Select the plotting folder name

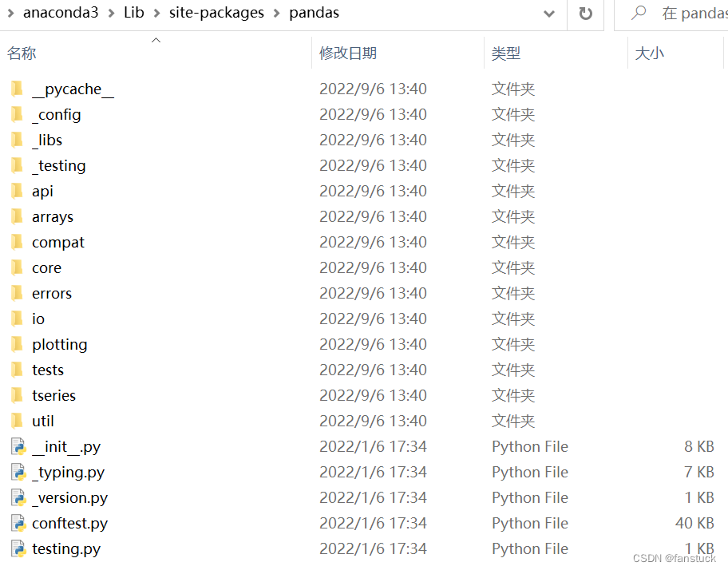click(59, 344)
